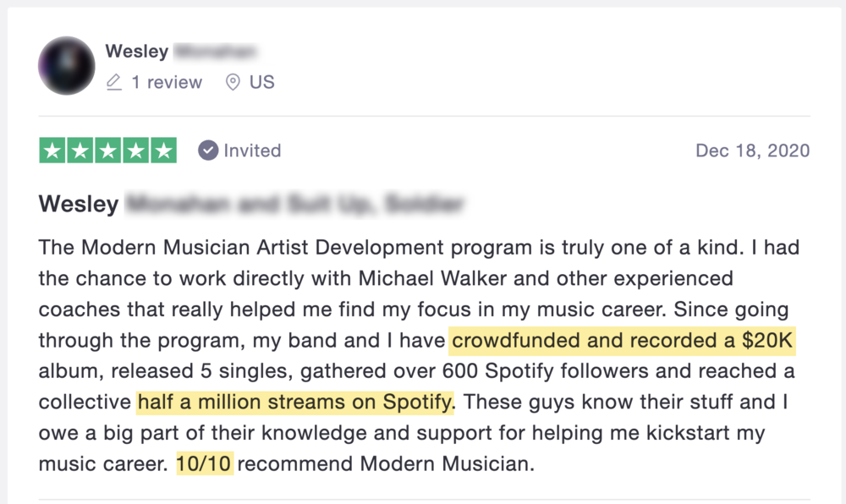The image size is (846, 504).
Task: Click the reviewer name Wesley at top
Action: point(137,52)
